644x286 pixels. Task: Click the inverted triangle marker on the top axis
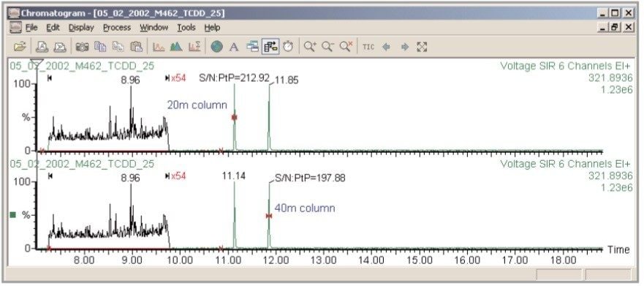pos(37,64)
